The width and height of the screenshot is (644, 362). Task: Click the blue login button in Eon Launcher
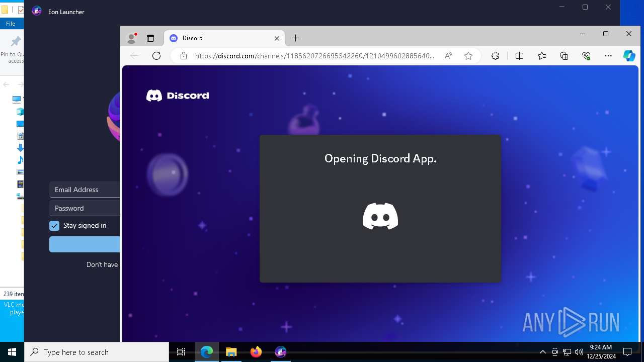click(85, 244)
